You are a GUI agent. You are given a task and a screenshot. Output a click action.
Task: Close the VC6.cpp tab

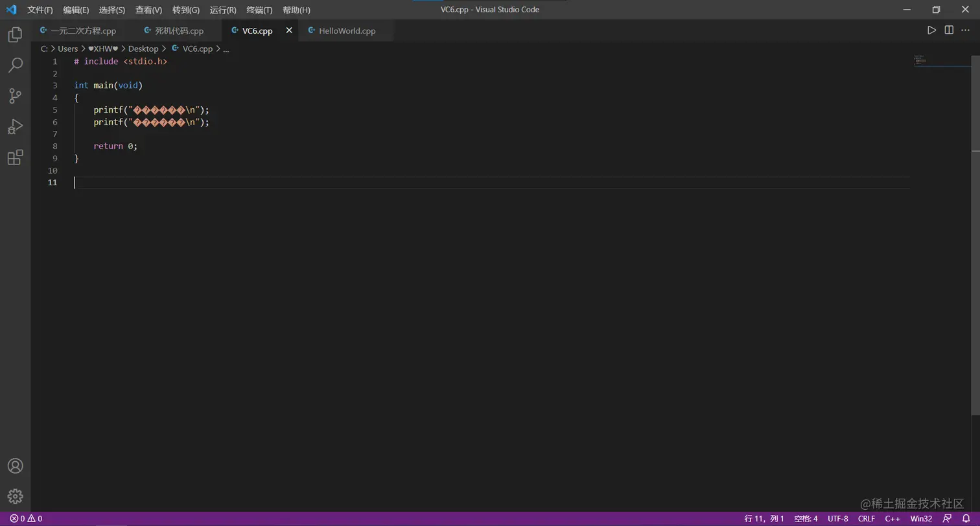[289, 30]
